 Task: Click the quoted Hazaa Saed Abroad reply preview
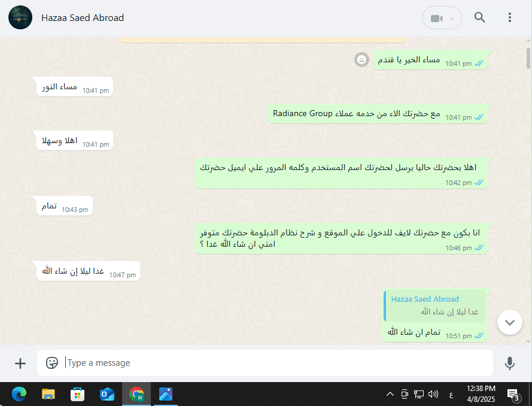pos(435,305)
